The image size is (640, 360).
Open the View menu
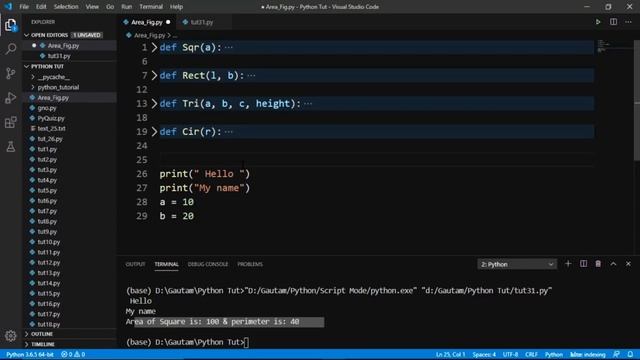pyautogui.click(x=92, y=7)
